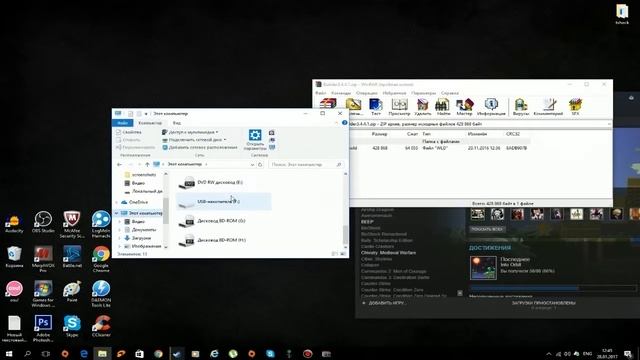The image size is (640, 360).
Task: Click WinRAR's Вирусы scan icon
Action: 521,107
